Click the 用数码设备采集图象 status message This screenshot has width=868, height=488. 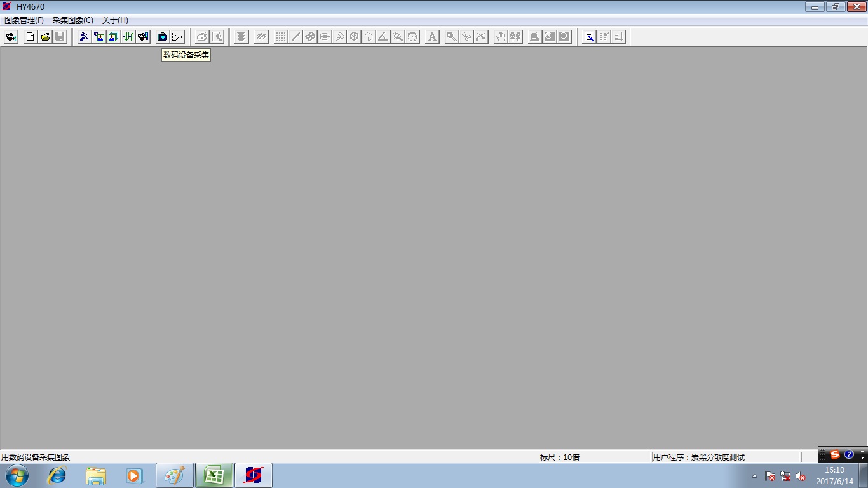(36, 457)
